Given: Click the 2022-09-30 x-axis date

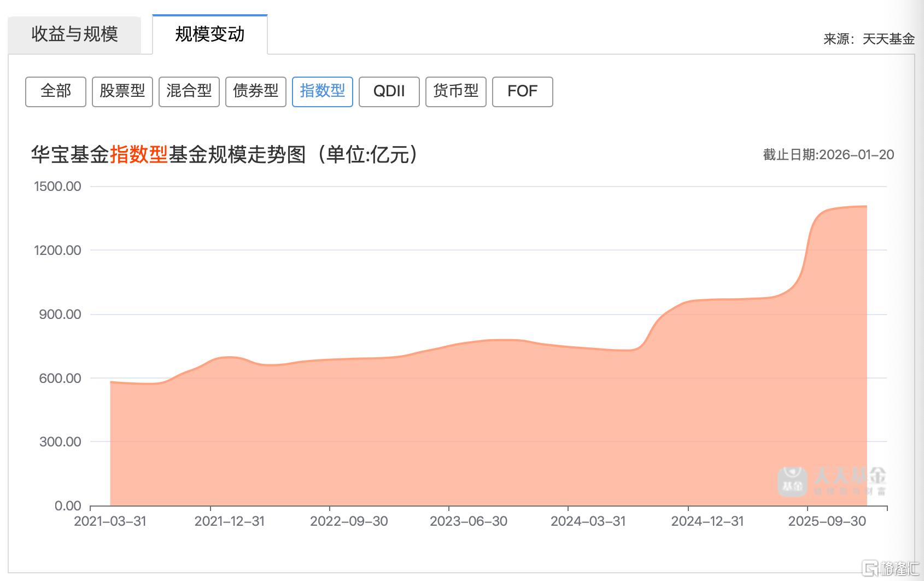Looking at the screenshot, I should tap(349, 521).
